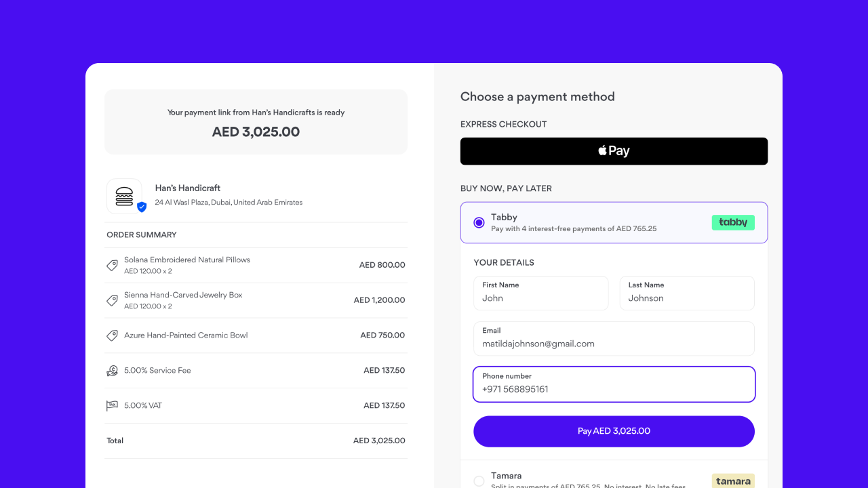Focus the Email input field
Screen dimensions: 868x488
(614, 338)
